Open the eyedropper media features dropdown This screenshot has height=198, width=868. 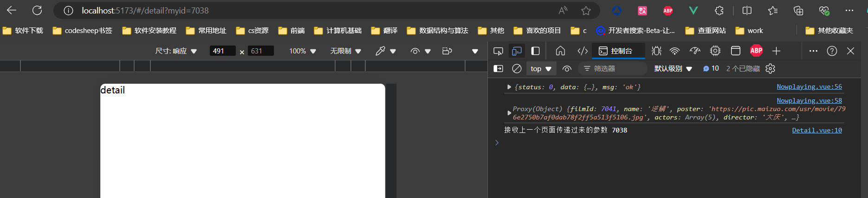(x=386, y=51)
